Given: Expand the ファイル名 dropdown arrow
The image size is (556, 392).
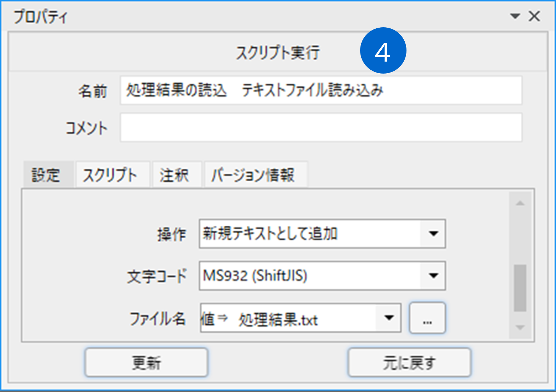Looking at the screenshot, I should click(x=389, y=318).
